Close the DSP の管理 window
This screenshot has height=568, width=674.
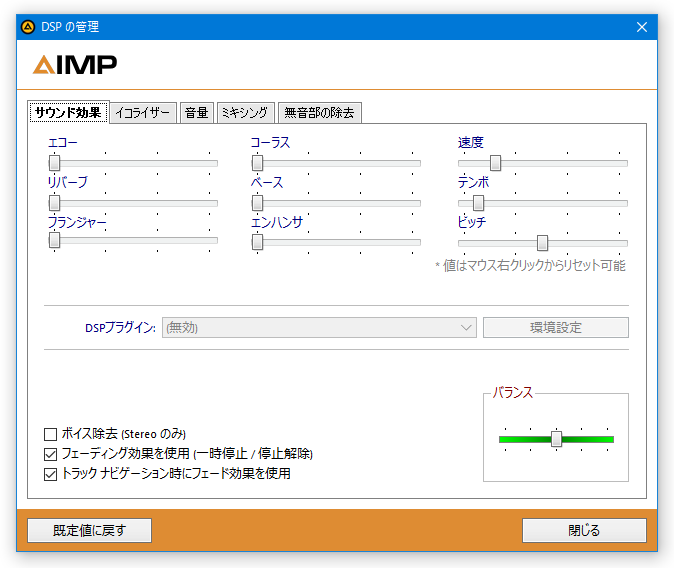(642, 27)
